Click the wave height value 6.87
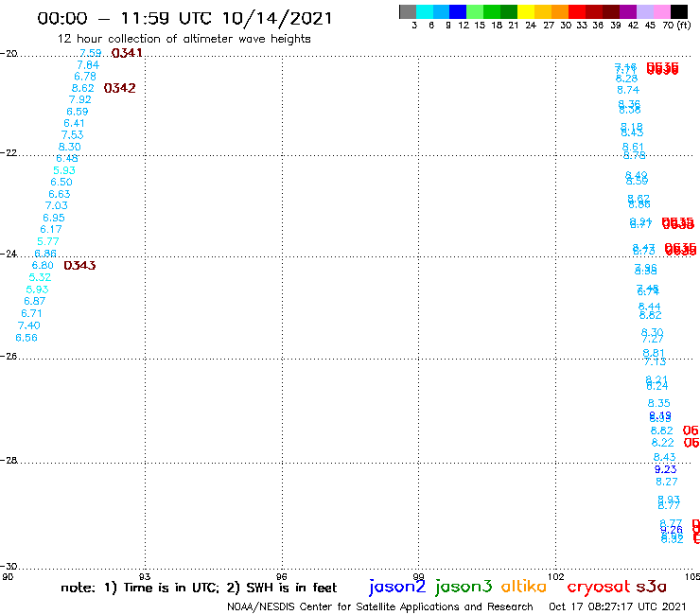 34,301
